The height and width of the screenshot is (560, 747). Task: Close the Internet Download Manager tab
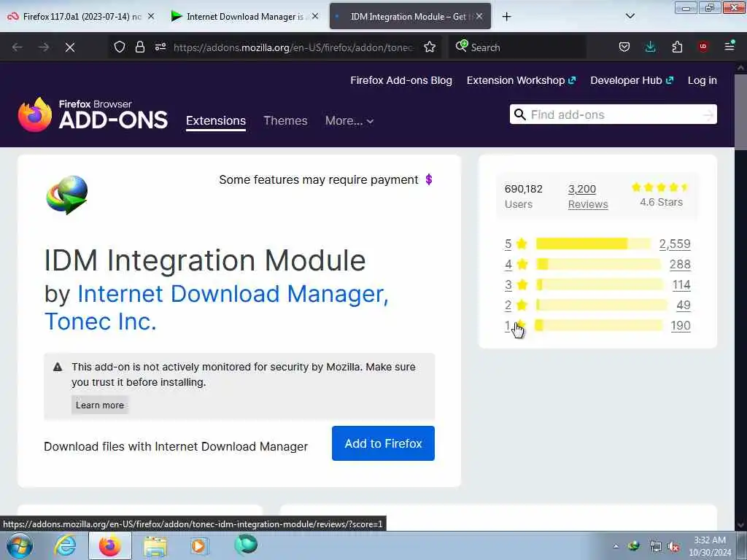click(315, 16)
